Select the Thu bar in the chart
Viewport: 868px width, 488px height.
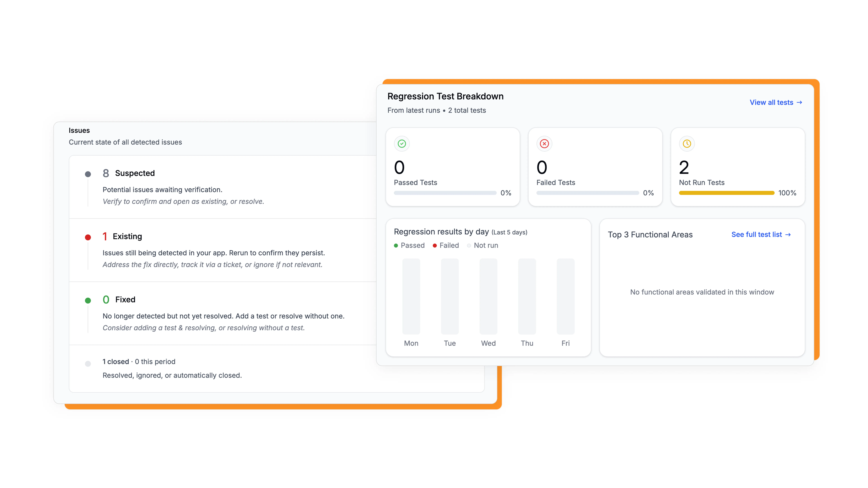[x=527, y=296]
